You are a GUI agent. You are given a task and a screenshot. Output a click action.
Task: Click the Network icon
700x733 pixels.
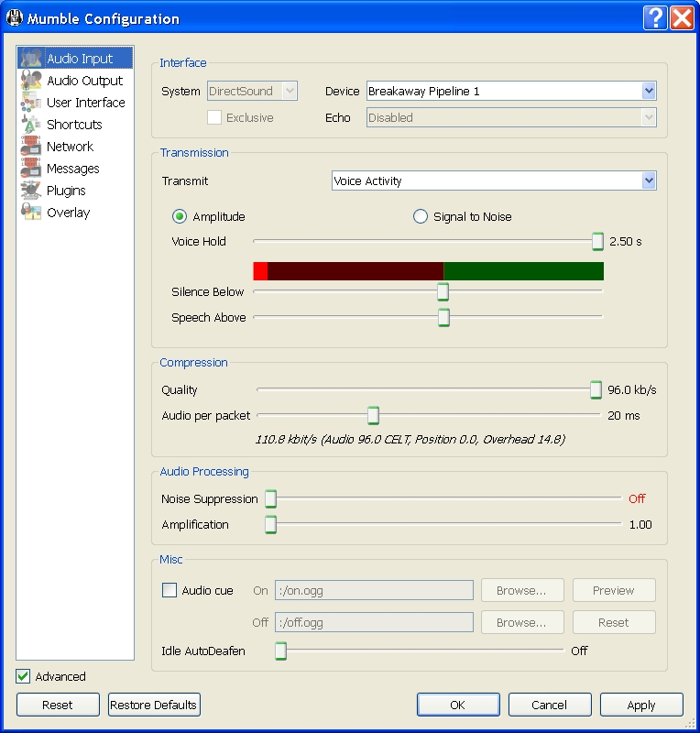coord(31,146)
